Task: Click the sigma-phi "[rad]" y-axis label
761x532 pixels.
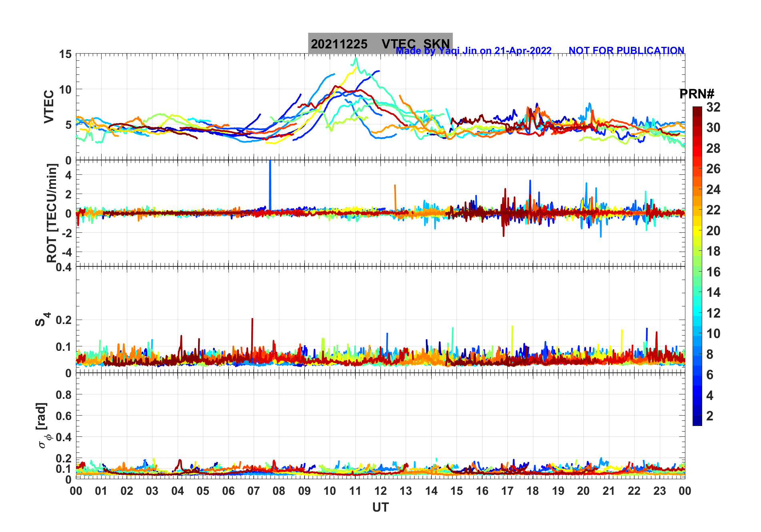Action: click(x=43, y=425)
